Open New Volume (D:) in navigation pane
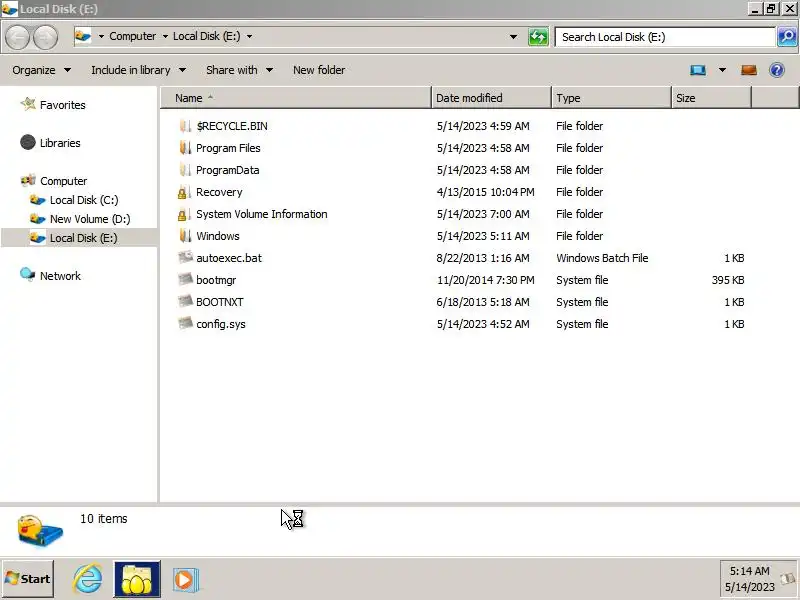The width and height of the screenshot is (800, 600). [x=90, y=219]
